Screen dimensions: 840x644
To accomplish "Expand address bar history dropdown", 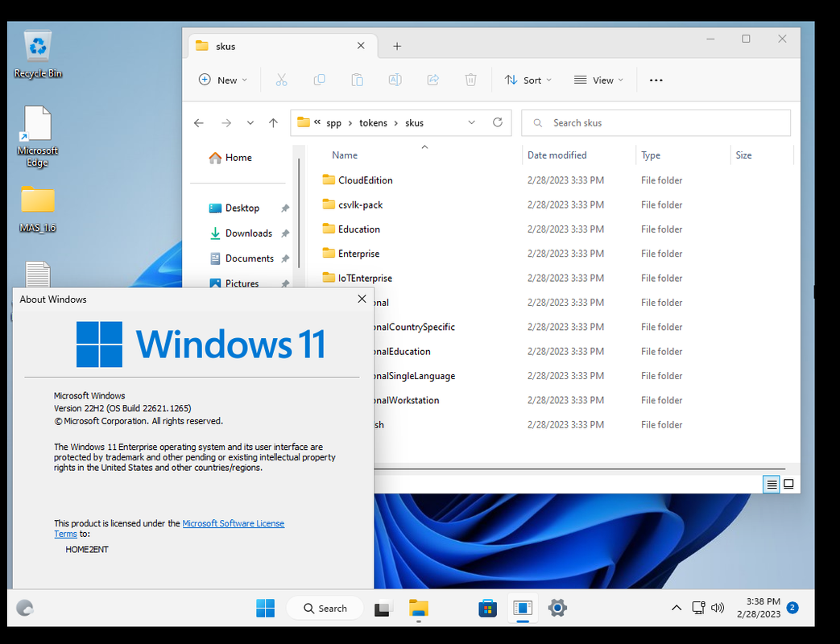I will pos(471,122).
